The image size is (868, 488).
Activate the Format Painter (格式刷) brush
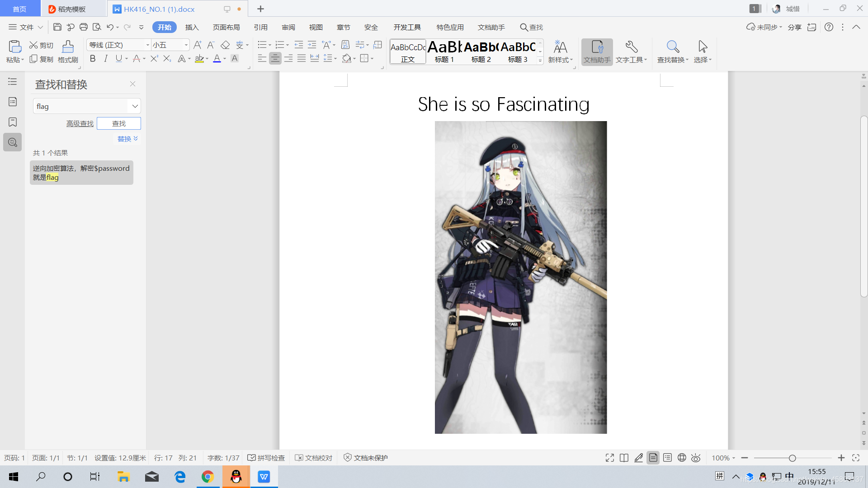click(x=68, y=51)
